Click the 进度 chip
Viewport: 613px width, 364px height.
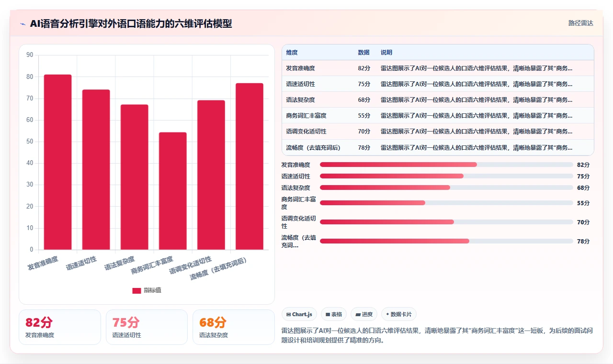tap(364, 314)
